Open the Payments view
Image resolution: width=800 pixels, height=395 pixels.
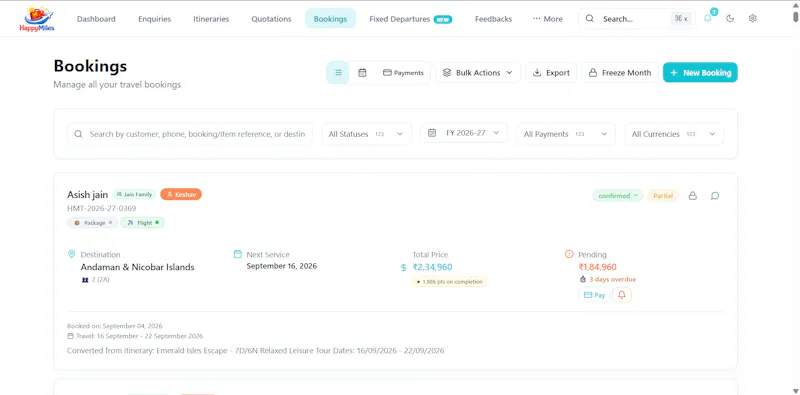point(403,72)
